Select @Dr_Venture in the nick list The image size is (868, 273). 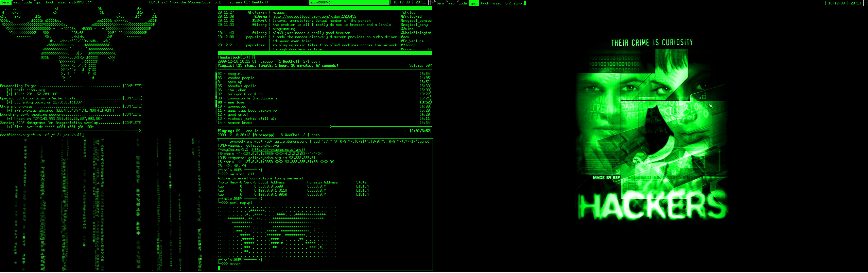point(413,41)
